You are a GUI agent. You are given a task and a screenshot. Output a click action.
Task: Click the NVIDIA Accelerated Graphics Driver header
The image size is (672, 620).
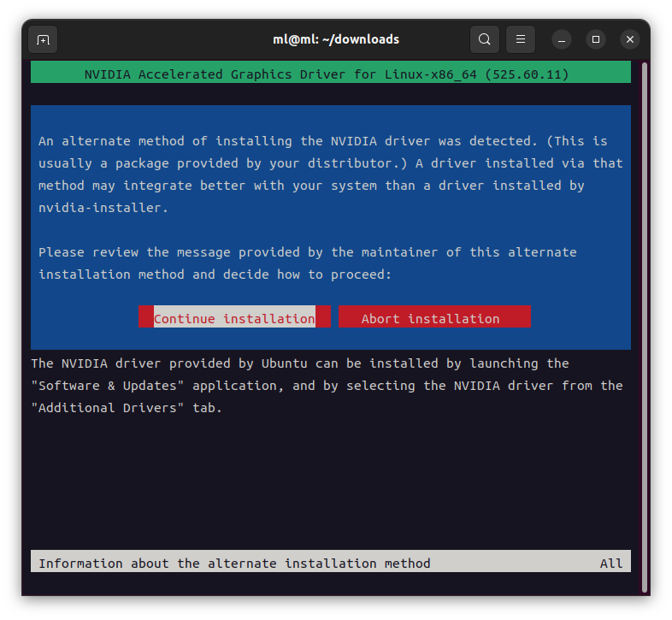(x=330, y=73)
